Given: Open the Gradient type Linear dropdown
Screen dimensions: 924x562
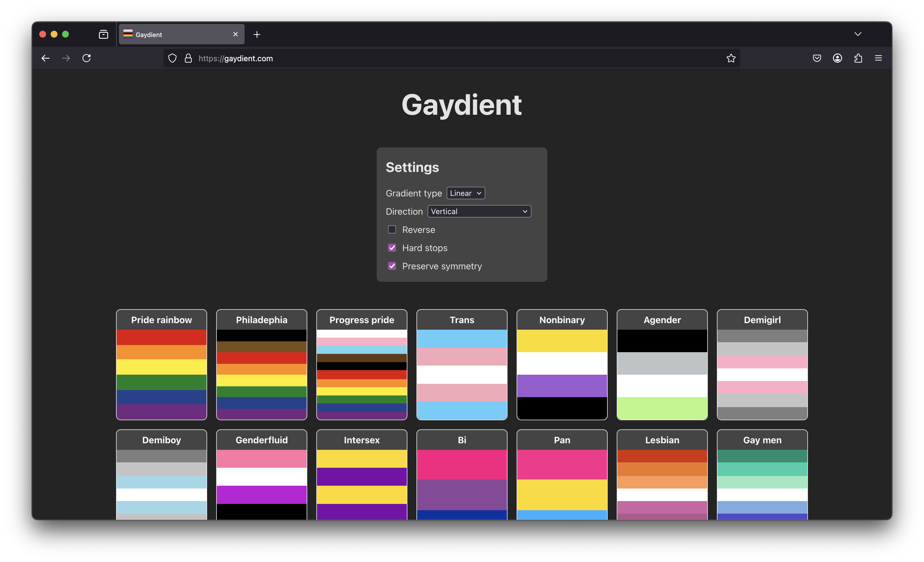Looking at the screenshot, I should [x=465, y=193].
